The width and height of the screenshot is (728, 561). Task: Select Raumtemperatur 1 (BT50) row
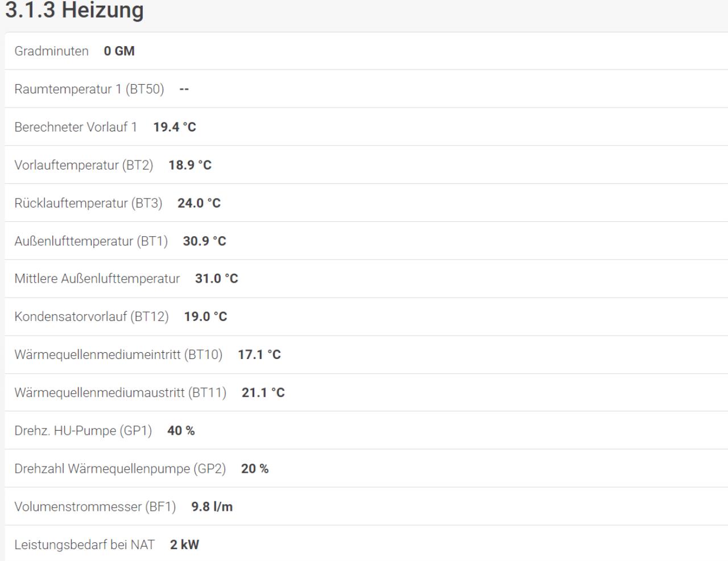click(366, 89)
